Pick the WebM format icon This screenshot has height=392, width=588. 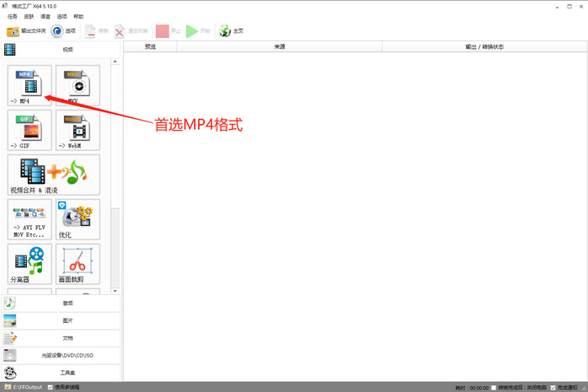click(78, 130)
